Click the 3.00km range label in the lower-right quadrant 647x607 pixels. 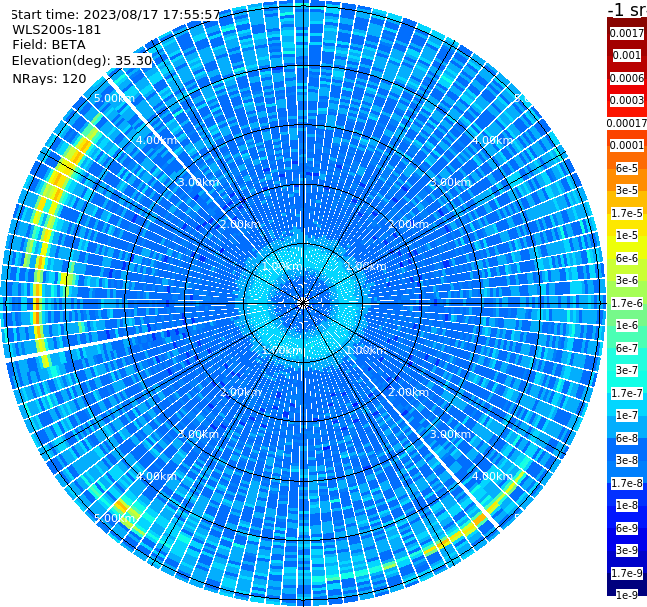451,434
